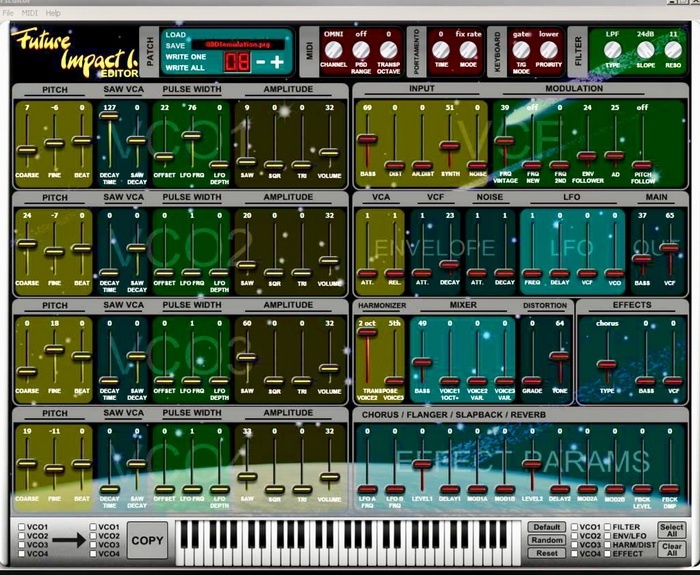Click the Filter RESO knob
The image size is (700, 575).
coord(673,50)
